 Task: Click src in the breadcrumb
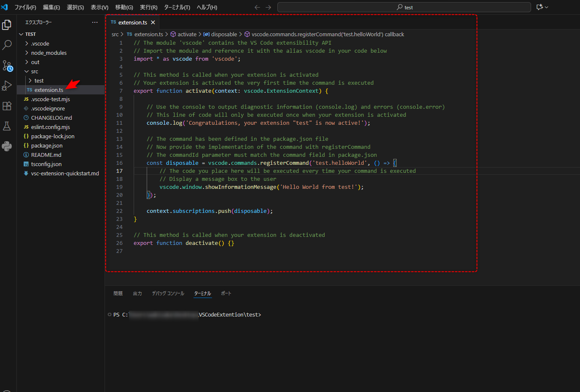(115, 34)
